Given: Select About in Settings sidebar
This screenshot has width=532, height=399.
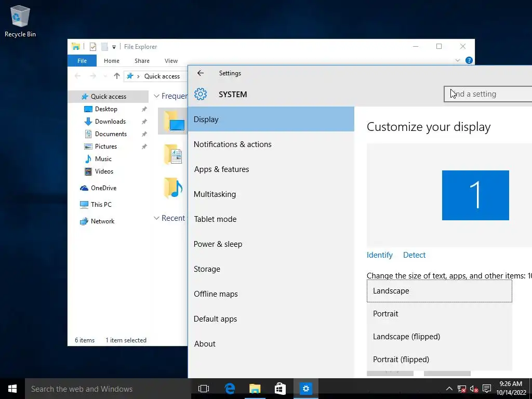Looking at the screenshot, I should point(271,344).
